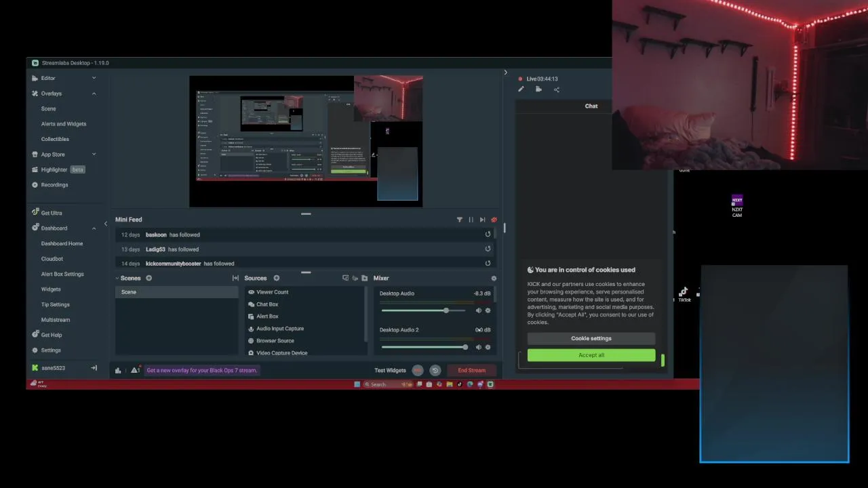Edit stream info pencil icon

coord(521,89)
